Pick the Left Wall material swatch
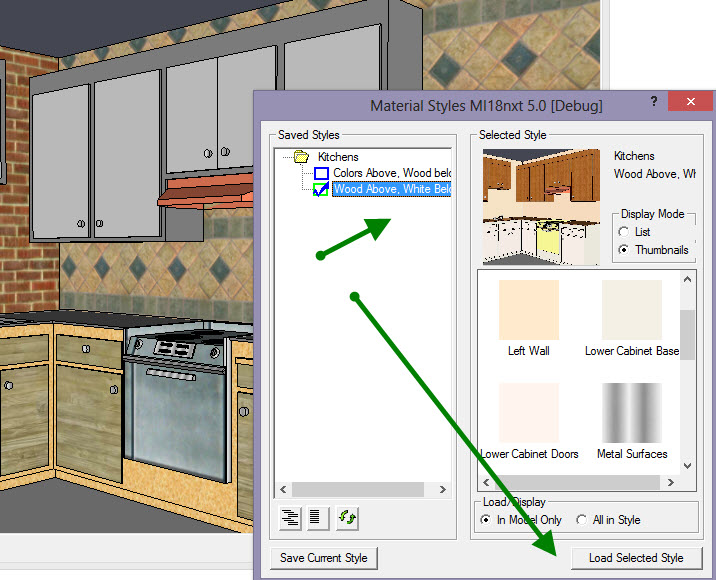716x580 pixels. tap(528, 309)
